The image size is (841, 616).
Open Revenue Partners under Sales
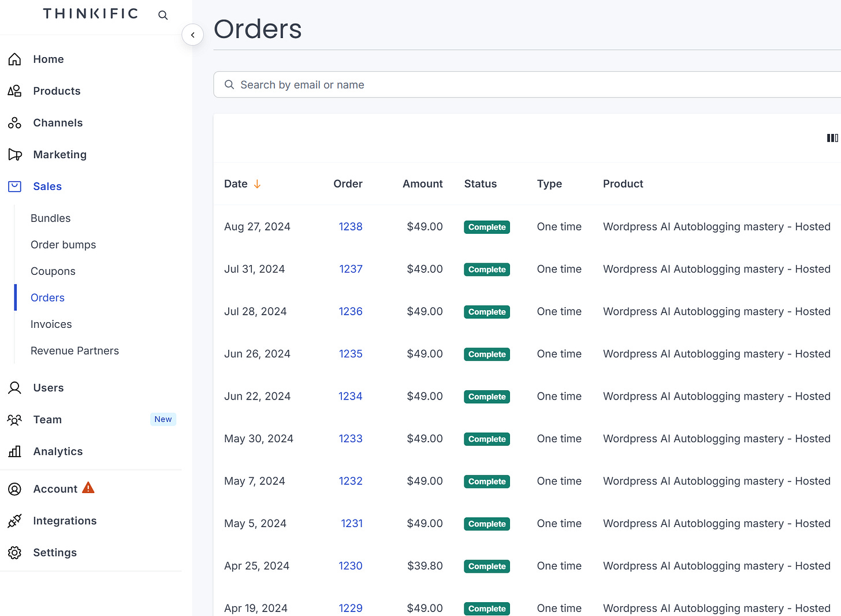75,350
